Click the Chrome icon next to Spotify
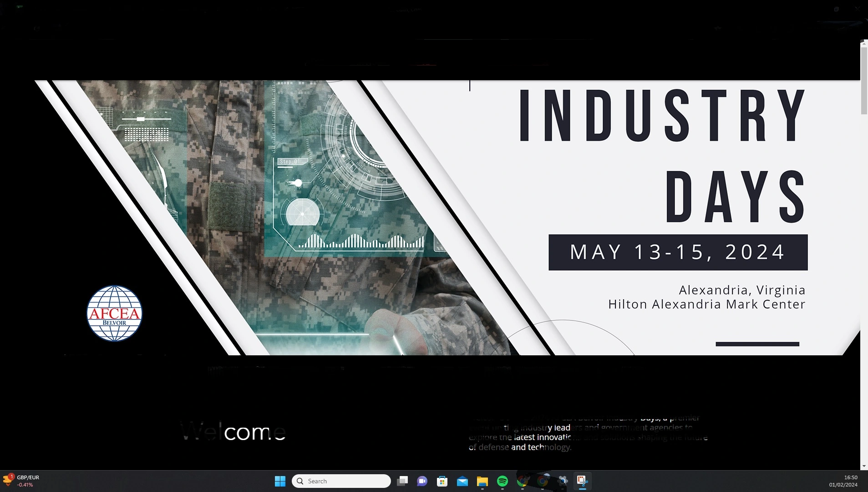 click(523, 481)
